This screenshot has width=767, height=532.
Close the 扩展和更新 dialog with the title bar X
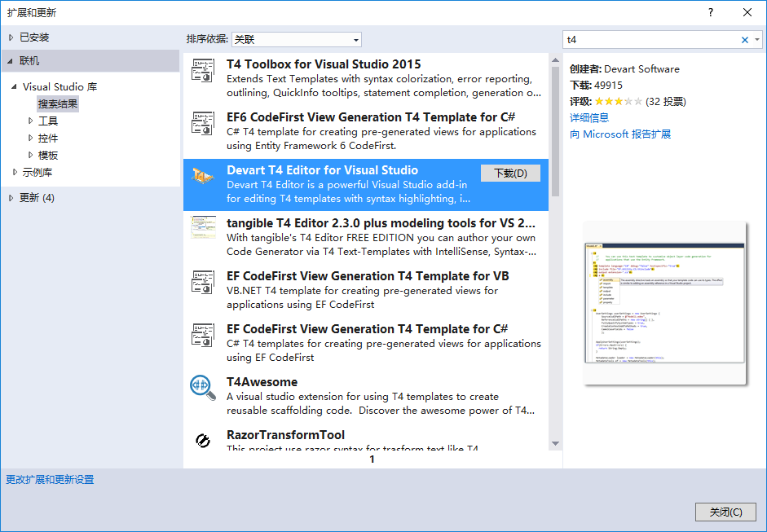pos(747,12)
